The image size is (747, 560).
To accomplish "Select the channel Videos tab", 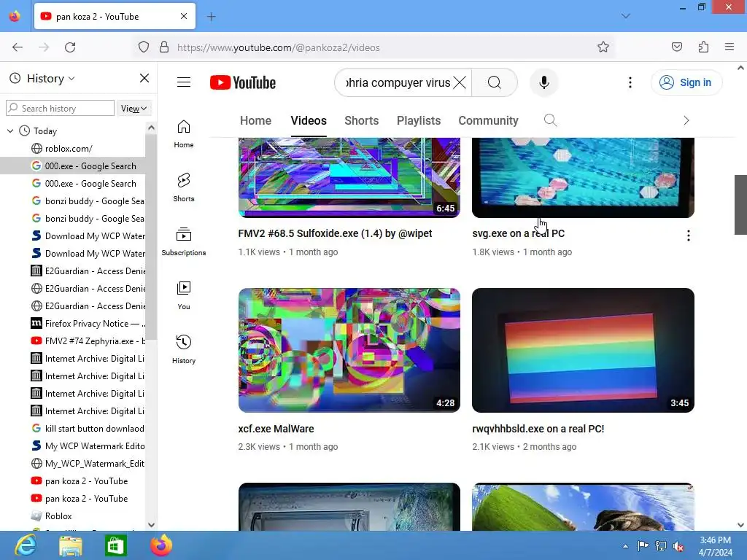I will point(309,120).
